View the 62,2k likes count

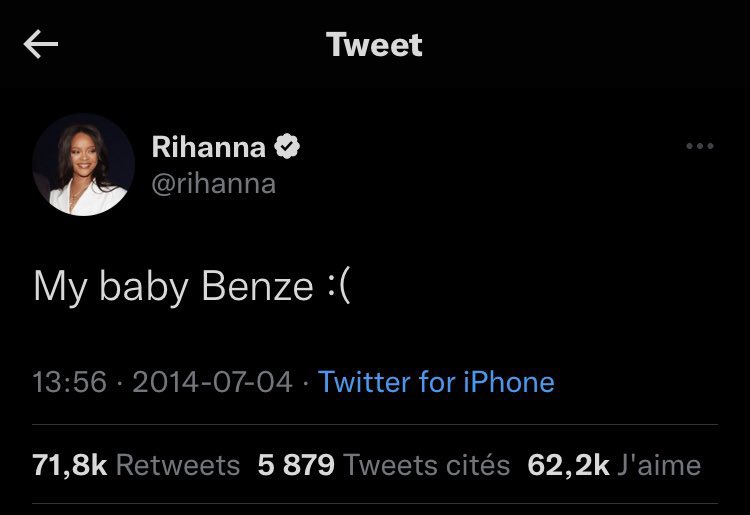coord(568,465)
